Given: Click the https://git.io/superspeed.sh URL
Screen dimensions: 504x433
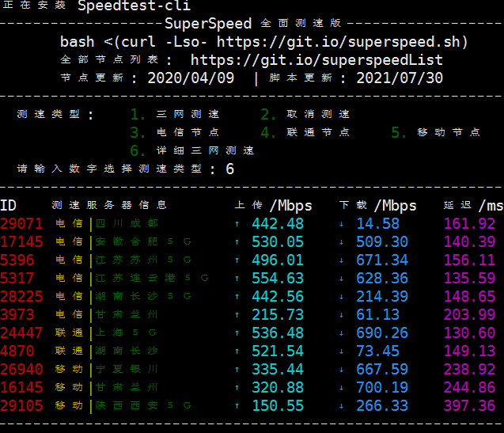Looking at the screenshot, I should tap(338, 42).
